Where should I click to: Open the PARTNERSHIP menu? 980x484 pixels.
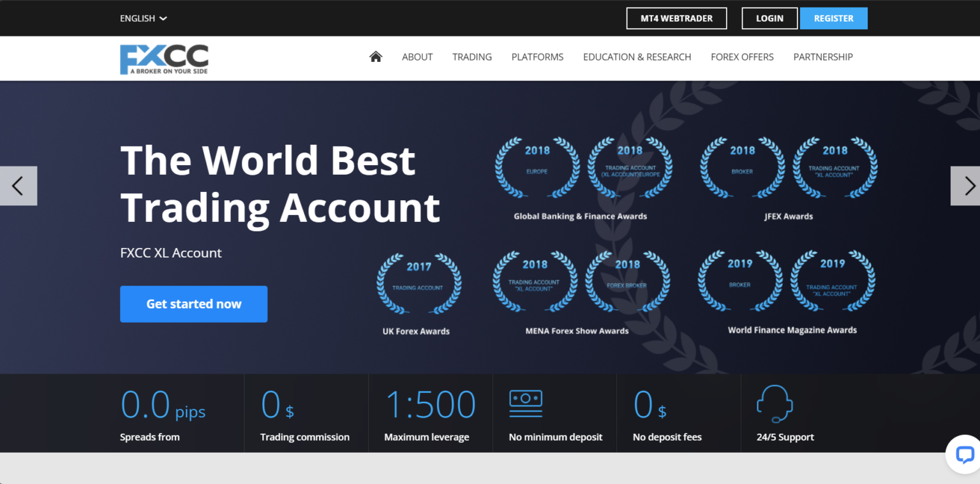823,57
